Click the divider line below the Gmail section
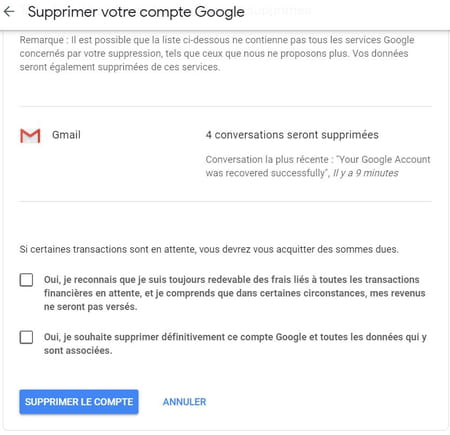 tap(225, 201)
